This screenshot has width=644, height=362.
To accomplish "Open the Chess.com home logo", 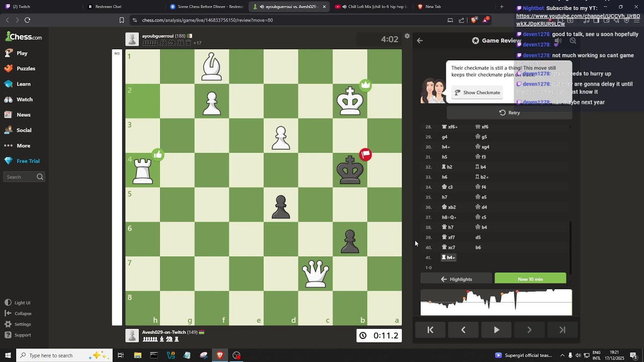I will point(24,37).
